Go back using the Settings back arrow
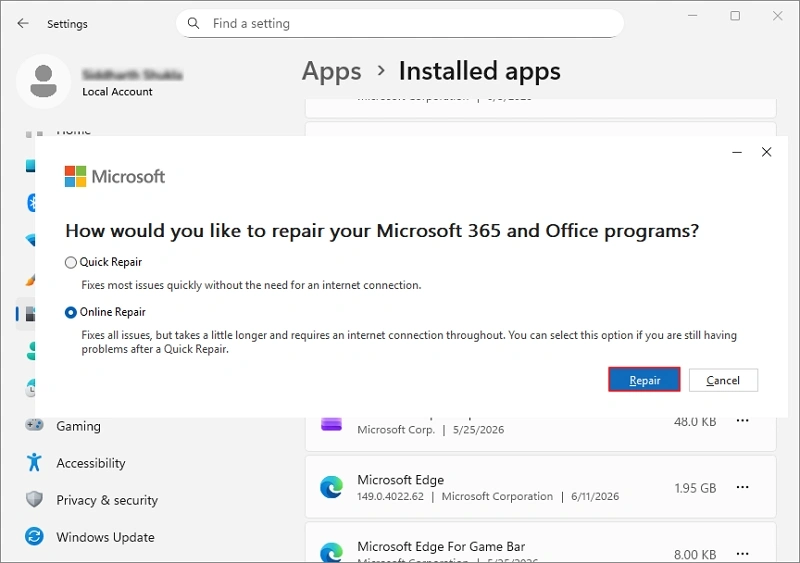This screenshot has height=563, width=800. pyautogui.click(x=23, y=23)
